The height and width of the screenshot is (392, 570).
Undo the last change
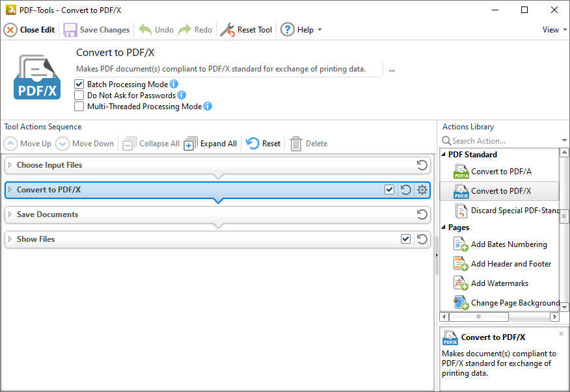[156, 30]
